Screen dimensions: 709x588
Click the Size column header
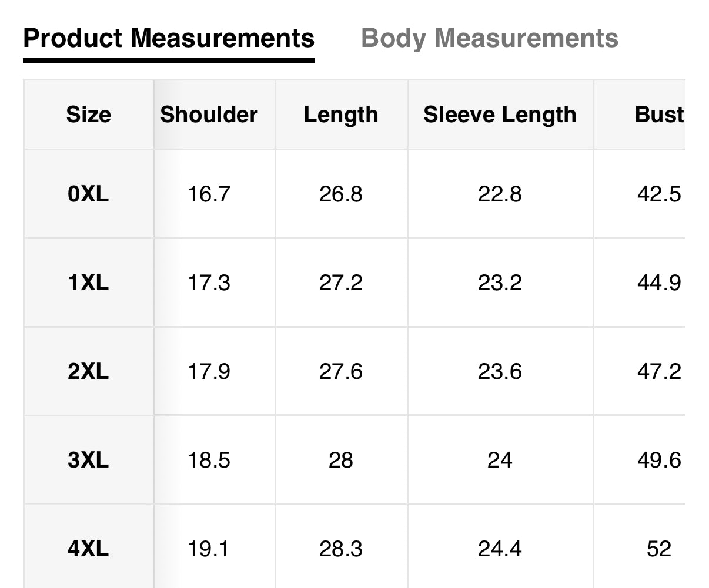point(88,115)
